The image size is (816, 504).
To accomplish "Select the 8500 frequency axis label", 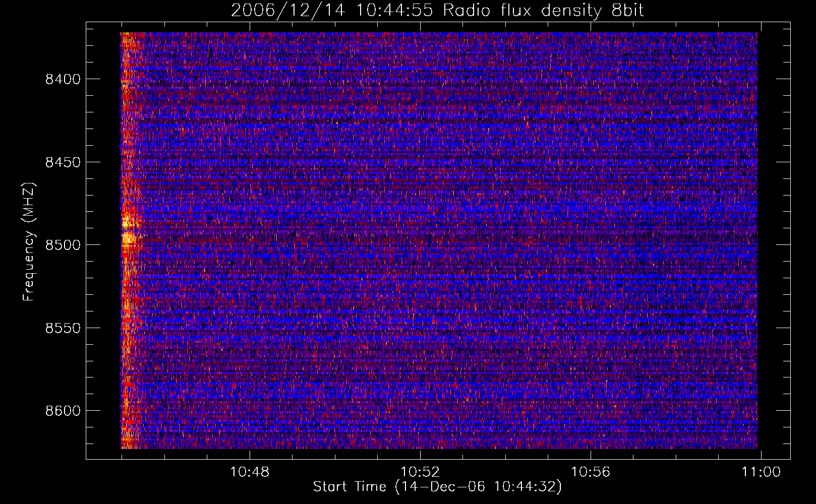I will tap(63, 245).
